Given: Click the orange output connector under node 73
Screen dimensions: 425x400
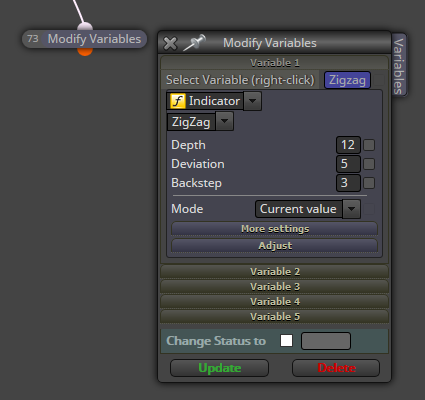Looking at the screenshot, I should [85, 52].
